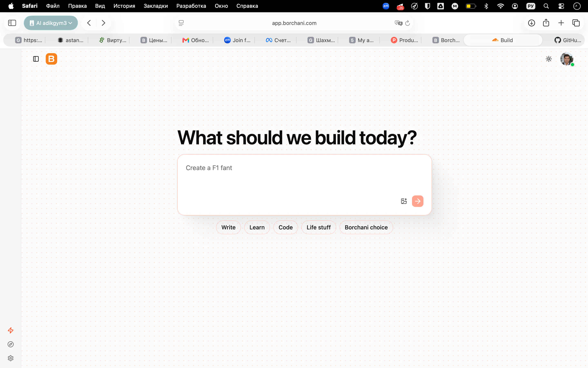
Task: Switch to the Meta Счет... tab
Action: tap(278, 40)
